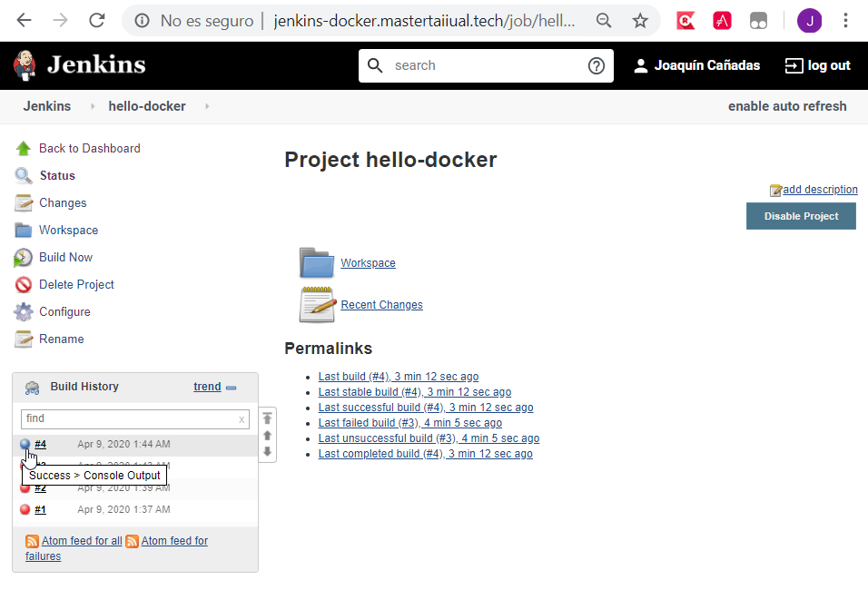Click the scroll-to-top arrow beside Build History
868x590 pixels.
pos(267,418)
